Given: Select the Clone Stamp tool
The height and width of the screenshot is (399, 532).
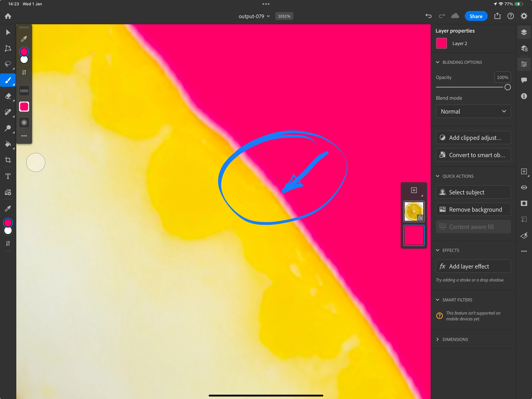Looking at the screenshot, I should pos(8,128).
